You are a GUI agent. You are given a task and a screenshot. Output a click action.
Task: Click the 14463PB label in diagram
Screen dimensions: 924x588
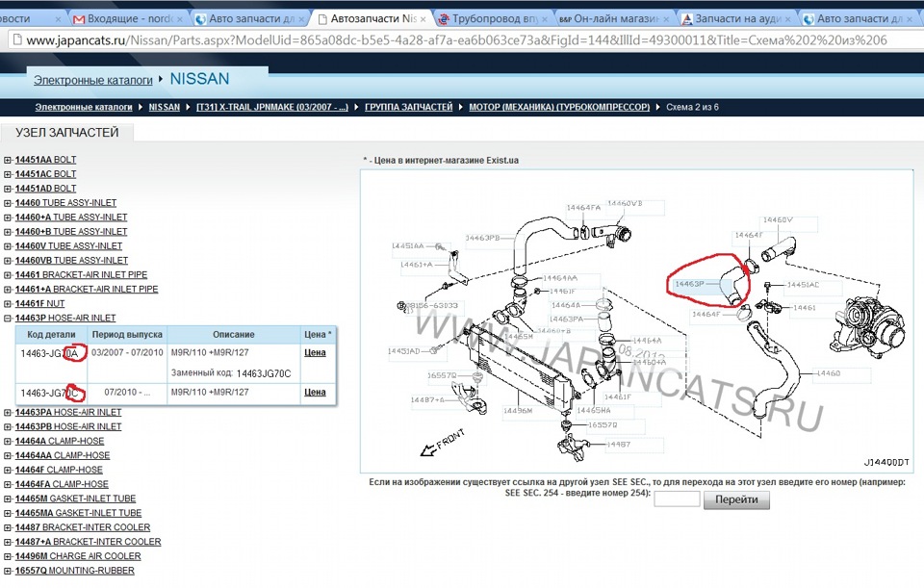pos(482,238)
